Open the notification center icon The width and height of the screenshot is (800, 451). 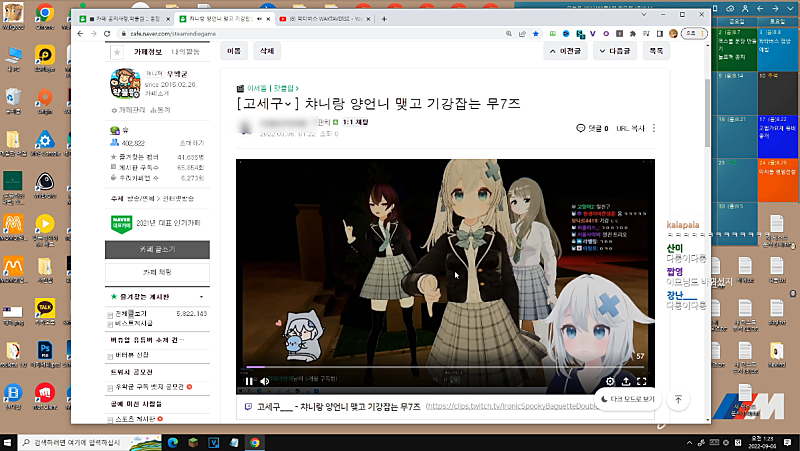click(x=787, y=442)
